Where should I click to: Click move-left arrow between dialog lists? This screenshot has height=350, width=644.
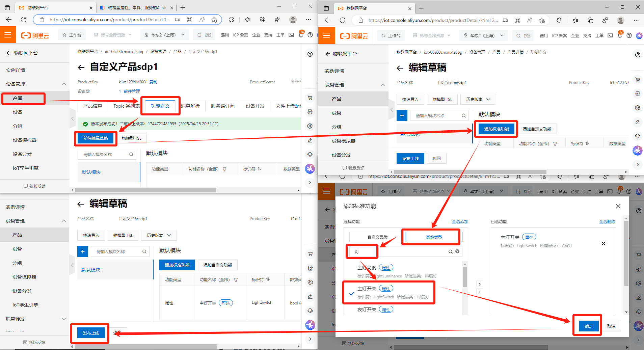(480, 292)
